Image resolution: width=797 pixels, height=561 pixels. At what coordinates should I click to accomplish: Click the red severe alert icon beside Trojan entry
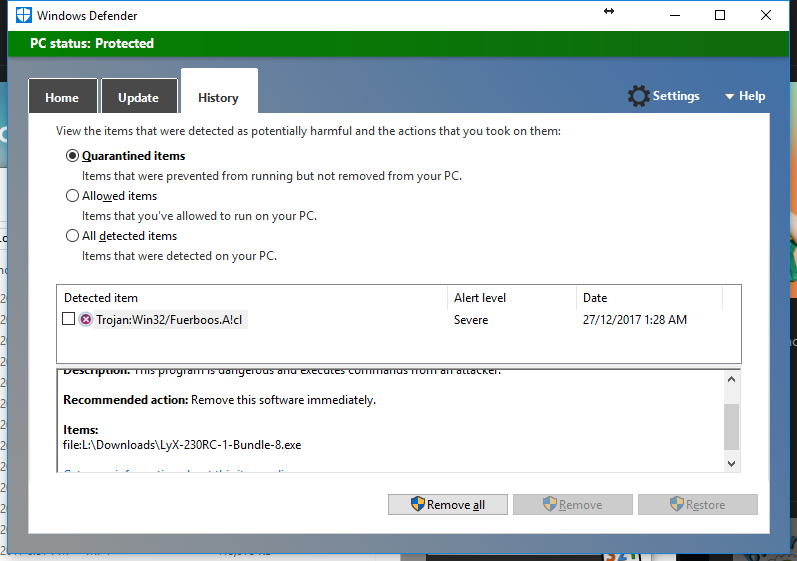pyautogui.click(x=86, y=320)
